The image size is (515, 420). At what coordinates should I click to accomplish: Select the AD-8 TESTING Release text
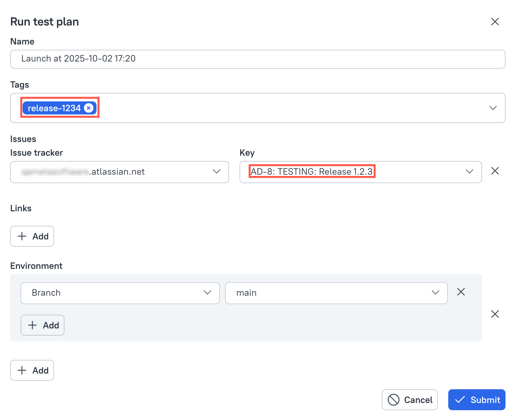coord(311,172)
